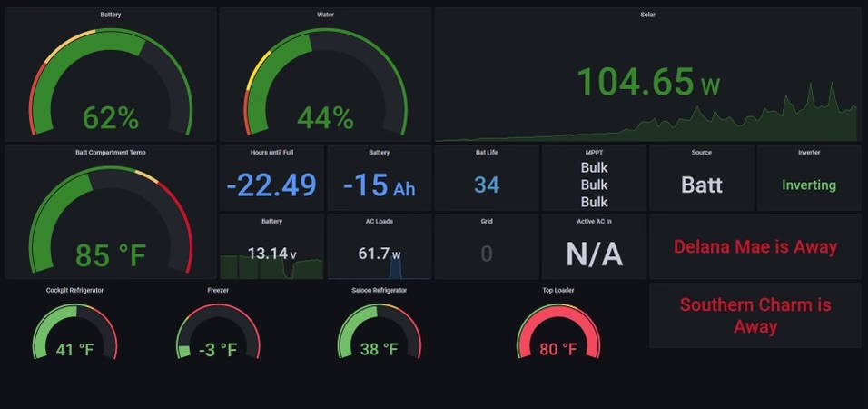
Task: Click the MPPT Bulk status panel
Action: point(594,178)
